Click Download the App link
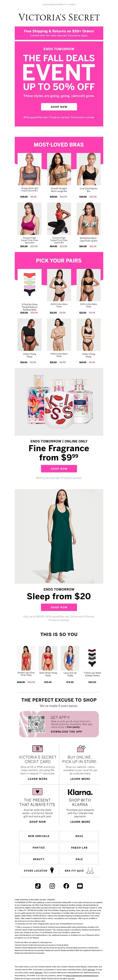This screenshot has height=980, width=118. (66, 731)
